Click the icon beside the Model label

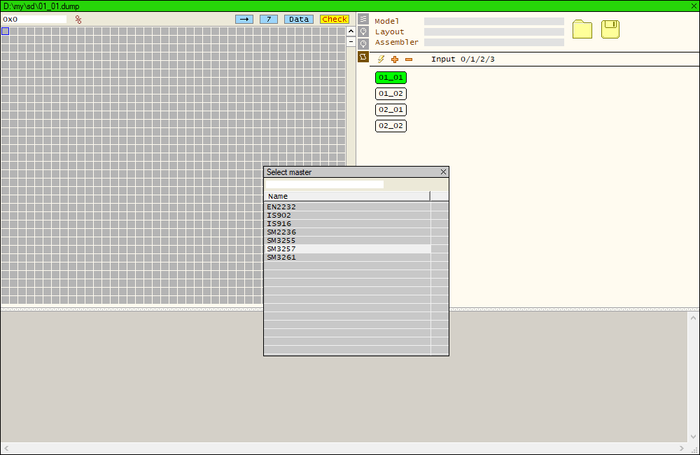(x=364, y=20)
